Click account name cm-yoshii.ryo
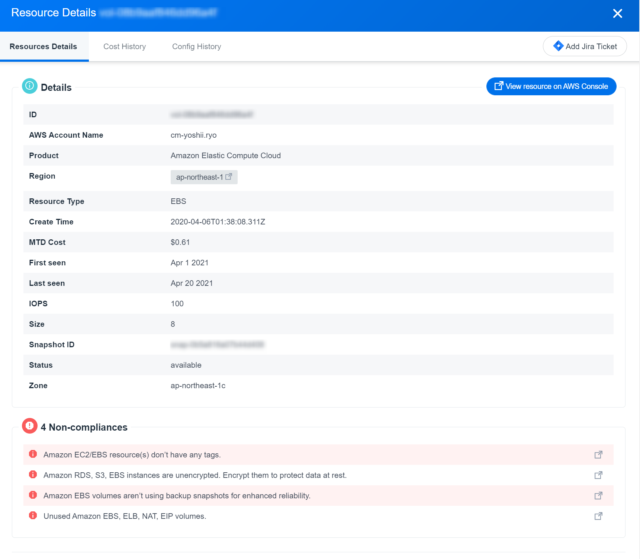The width and height of the screenshot is (640, 559). point(193,135)
